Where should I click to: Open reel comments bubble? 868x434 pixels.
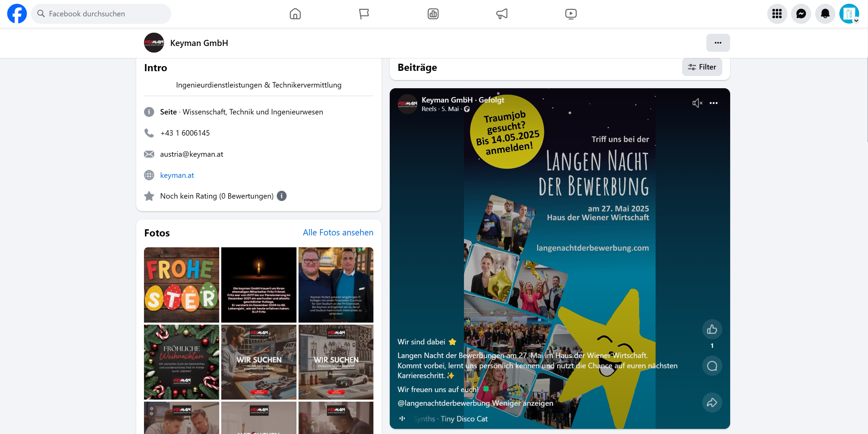click(712, 366)
